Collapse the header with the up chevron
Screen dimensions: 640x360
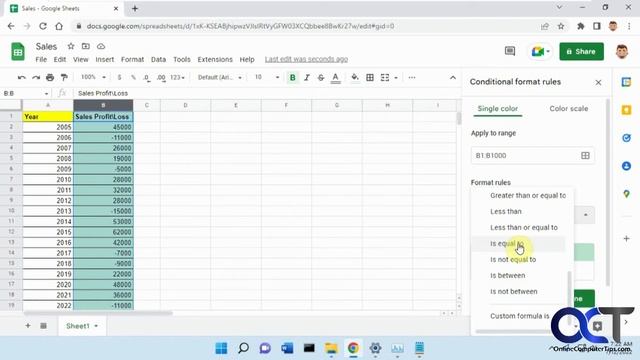click(x=453, y=78)
